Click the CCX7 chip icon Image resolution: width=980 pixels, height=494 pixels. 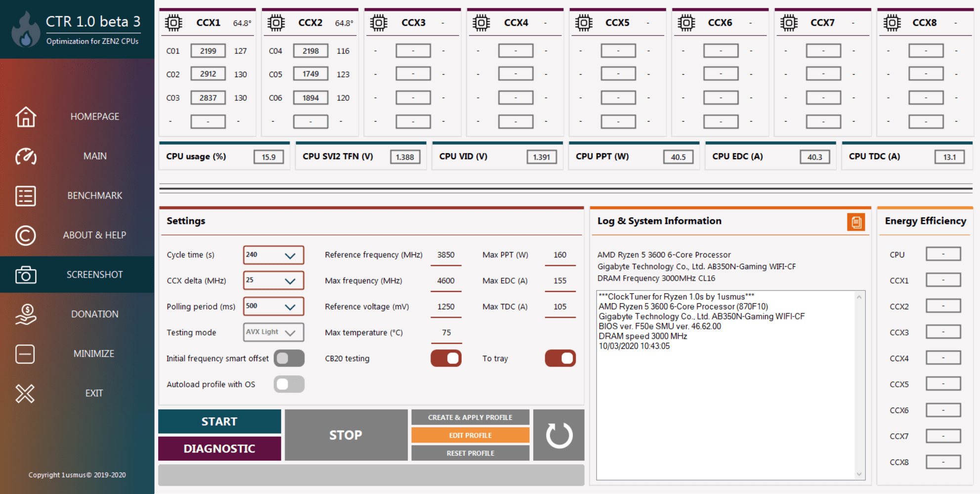click(x=789, y=23)
